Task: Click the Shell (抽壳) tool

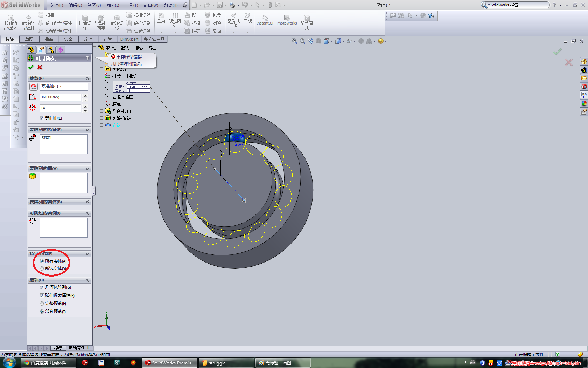Action: (192, 31)
